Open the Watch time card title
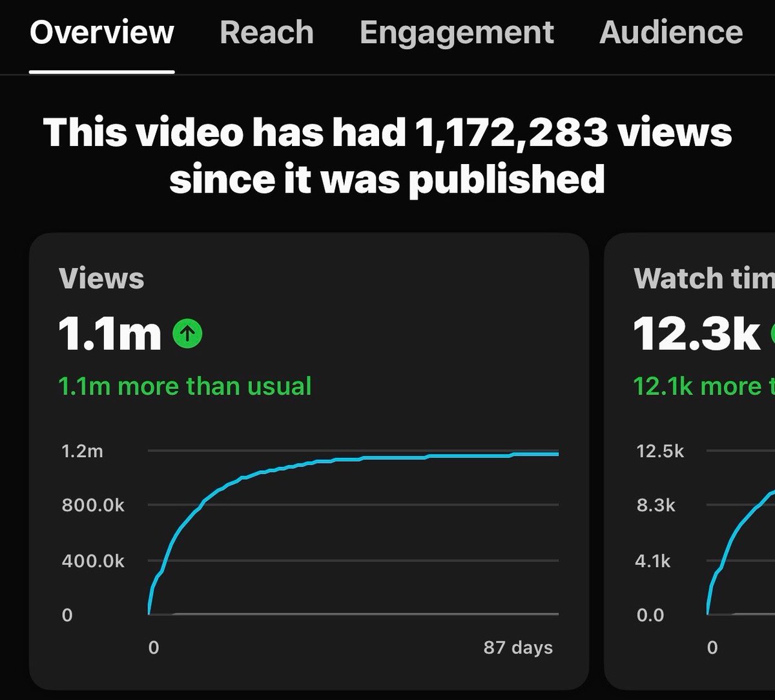The image size is (775, 700). 705,278
